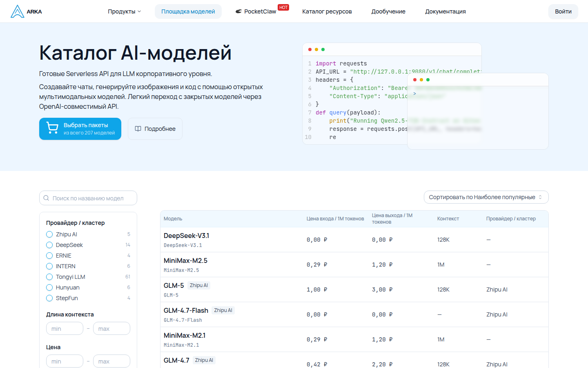Click the Цена выхода / 1М токенов header
Image resolution: width=588 pixels, height=368 pixels.
point(392,219)
